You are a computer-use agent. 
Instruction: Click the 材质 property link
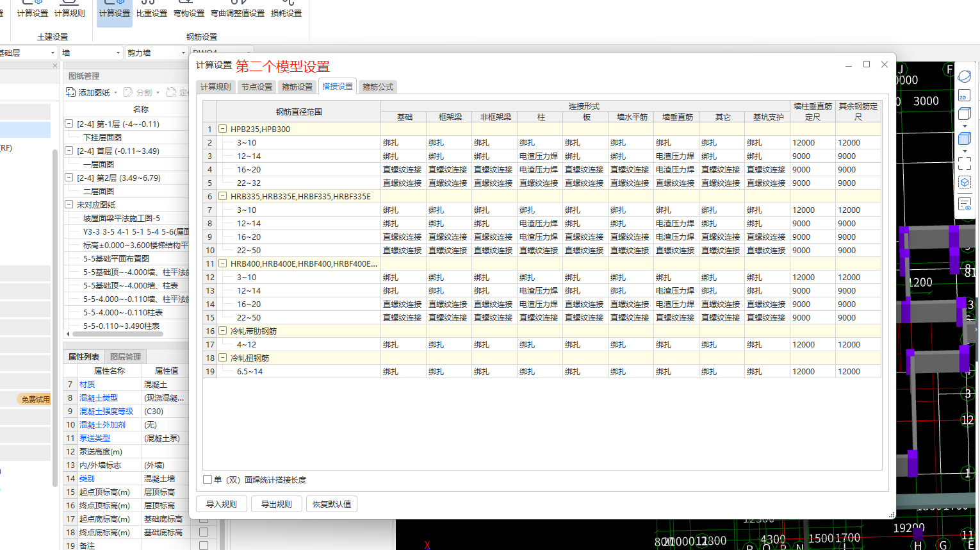(87, 384)
